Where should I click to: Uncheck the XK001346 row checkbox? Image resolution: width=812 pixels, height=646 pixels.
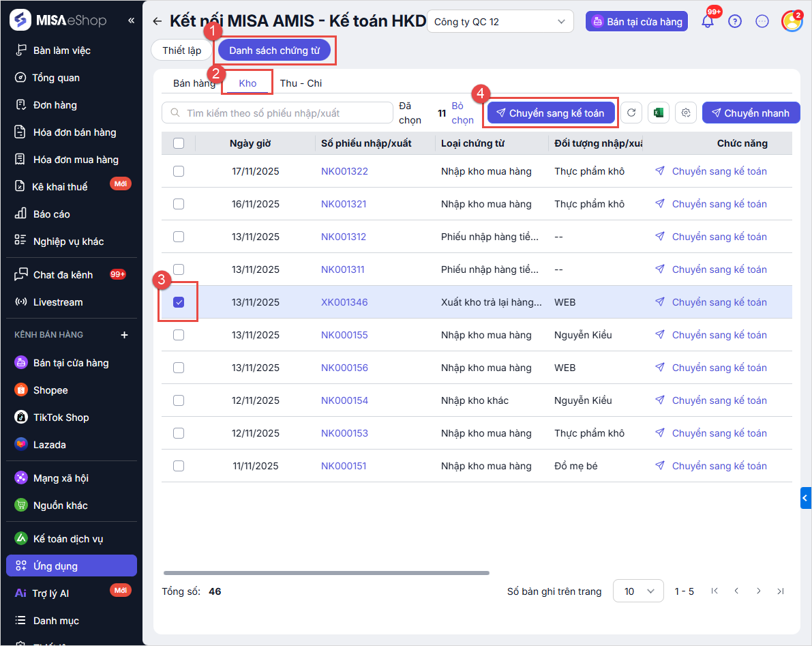coord(179,302)
